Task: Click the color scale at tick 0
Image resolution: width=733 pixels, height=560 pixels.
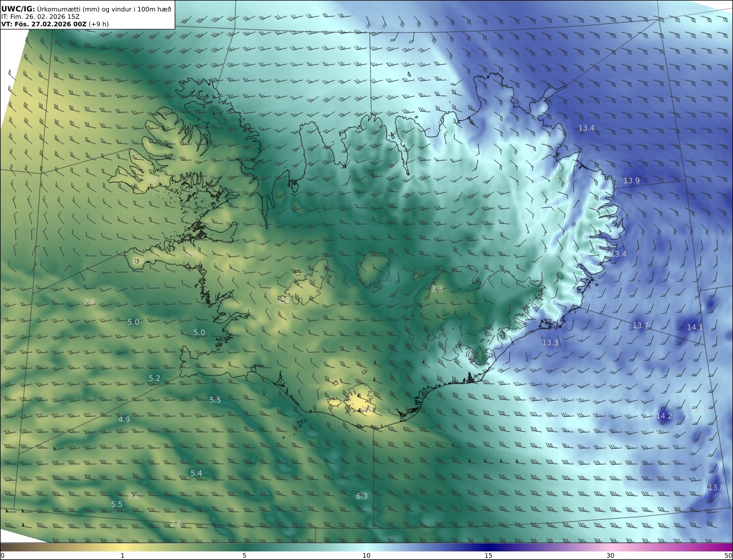Action: (2, 555)
